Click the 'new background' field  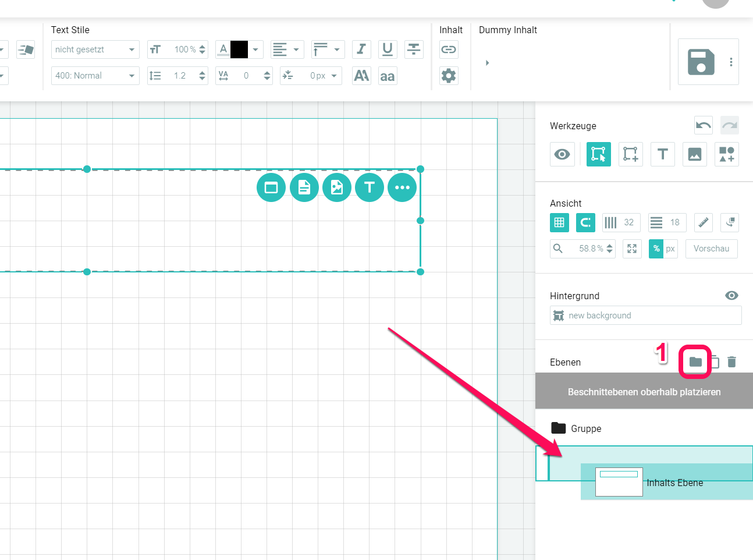pos(646,316)
